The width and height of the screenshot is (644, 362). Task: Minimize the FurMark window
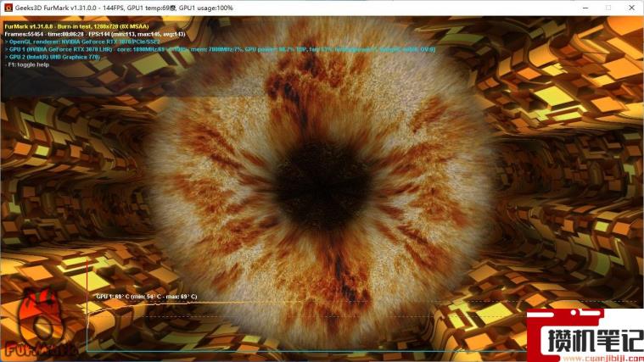(585, 8)
